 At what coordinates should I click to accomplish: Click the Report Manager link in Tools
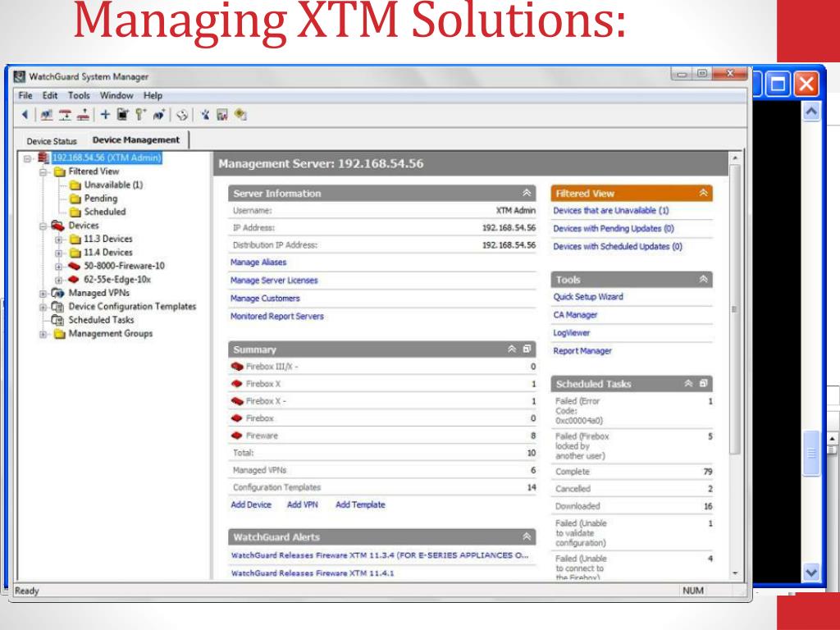click(x=582, y=351)
